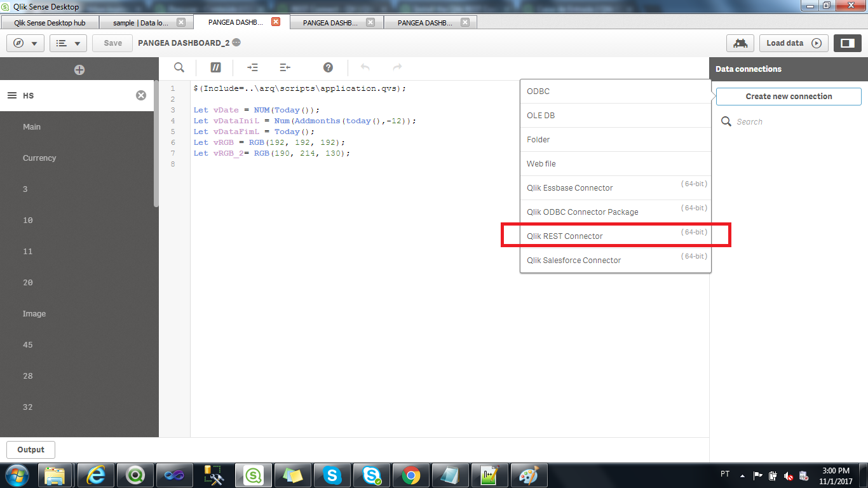Image resolution: width=868 pixels, height=488 pixels.
Task: Toggle comment on the selected script lines
Action: click(215, 67)
